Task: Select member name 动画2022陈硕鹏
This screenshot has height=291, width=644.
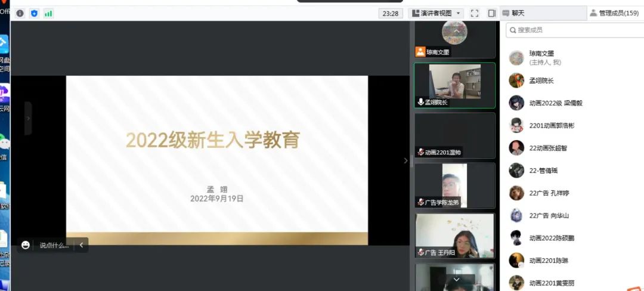Action: pos(552,238)
